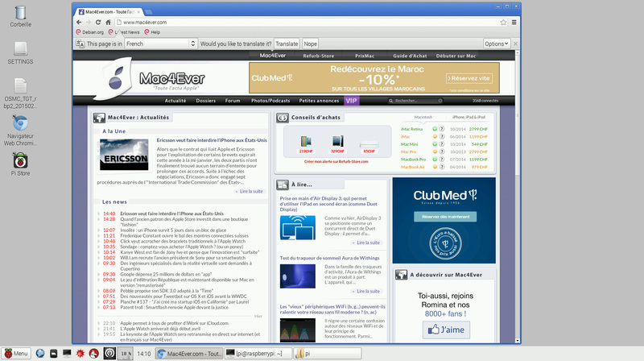Click the Nope button
The width and height of the screenshot is (644, 361).
(x=310, y=44)
